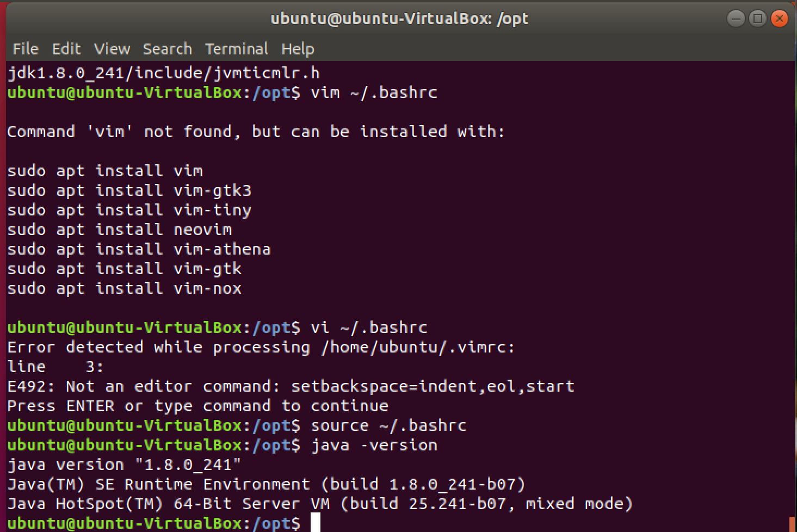Click the window title 'ubuntu@ubuntu-VirtualBox: /opt'
The width and height of the screenshot is (797, 532).
tap(399, 18)
